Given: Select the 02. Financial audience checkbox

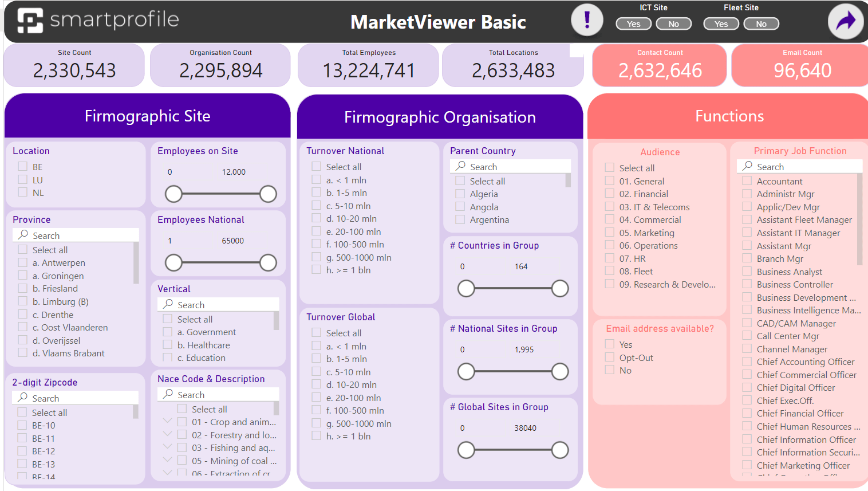Looking at the screenshot, I should 609,194.
